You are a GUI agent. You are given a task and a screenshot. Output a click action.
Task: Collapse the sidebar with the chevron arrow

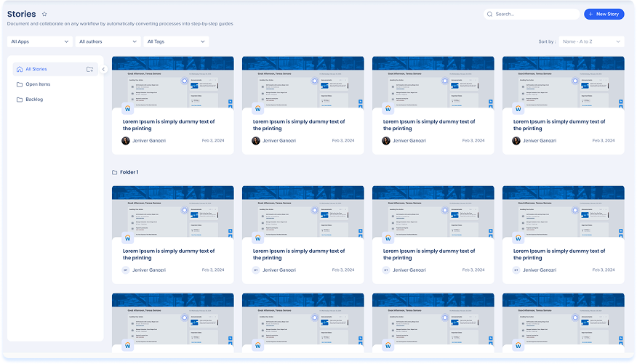tap(103, 69)
